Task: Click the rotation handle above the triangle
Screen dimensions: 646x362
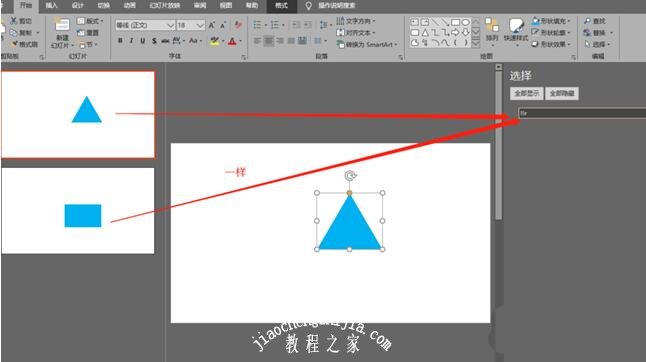Action: [350, 176]
